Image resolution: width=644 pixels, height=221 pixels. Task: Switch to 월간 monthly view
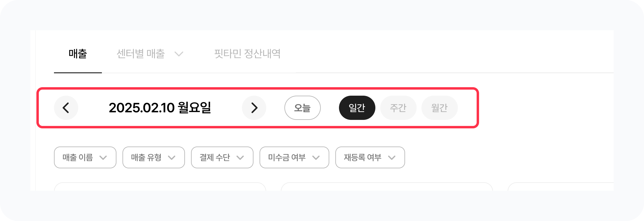(439, 108)
